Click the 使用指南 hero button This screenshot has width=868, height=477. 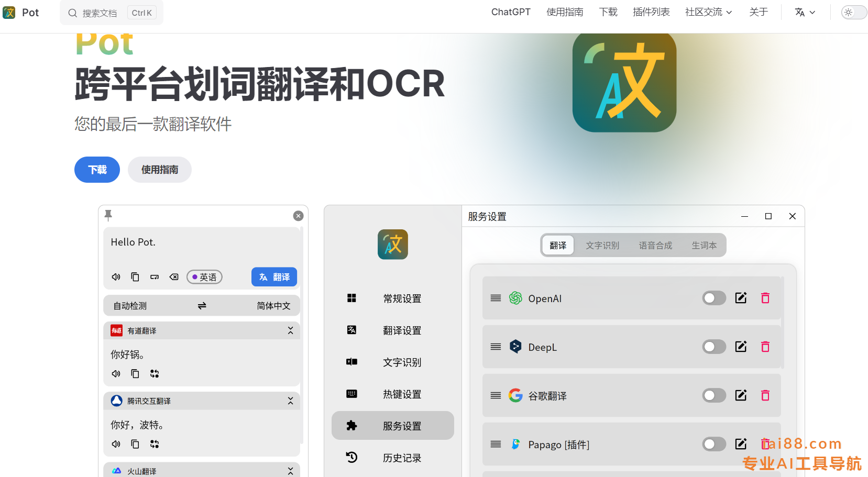pos(160,170)
